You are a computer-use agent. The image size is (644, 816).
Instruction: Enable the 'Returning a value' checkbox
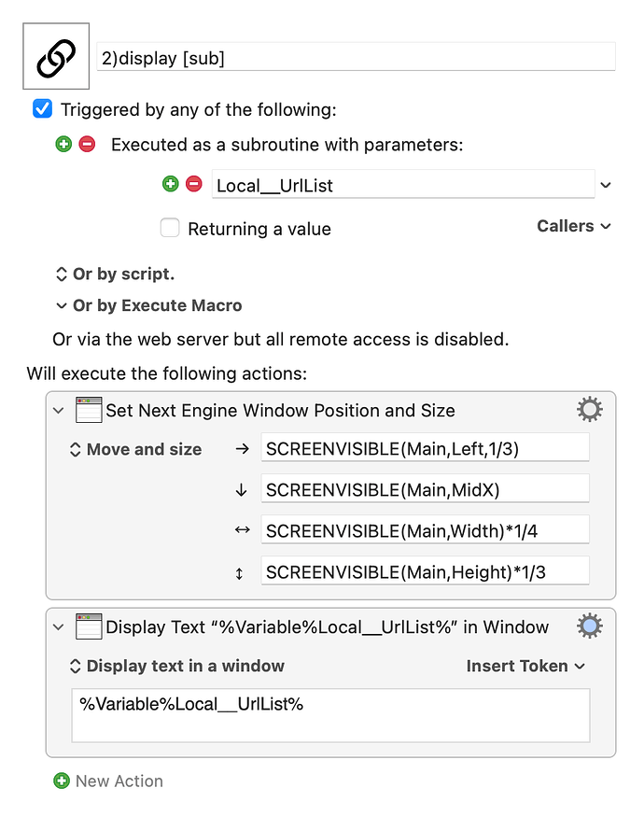point(170,228)
